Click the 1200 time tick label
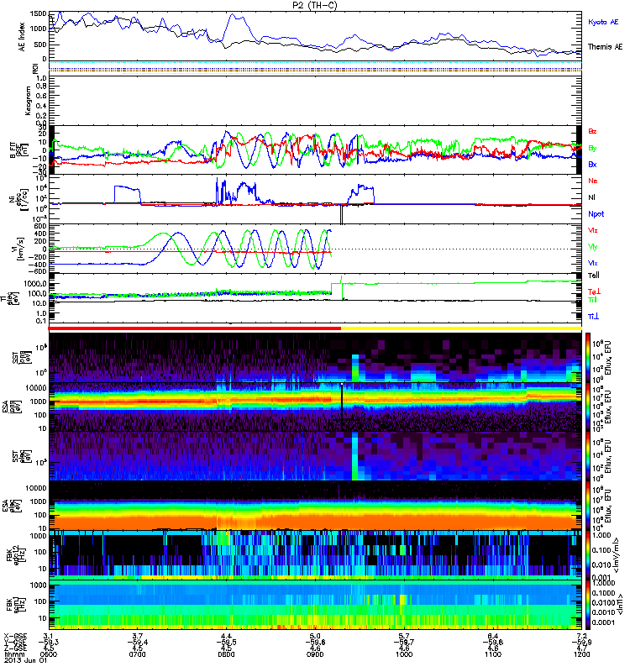630x672 pixels. point(581,654)
